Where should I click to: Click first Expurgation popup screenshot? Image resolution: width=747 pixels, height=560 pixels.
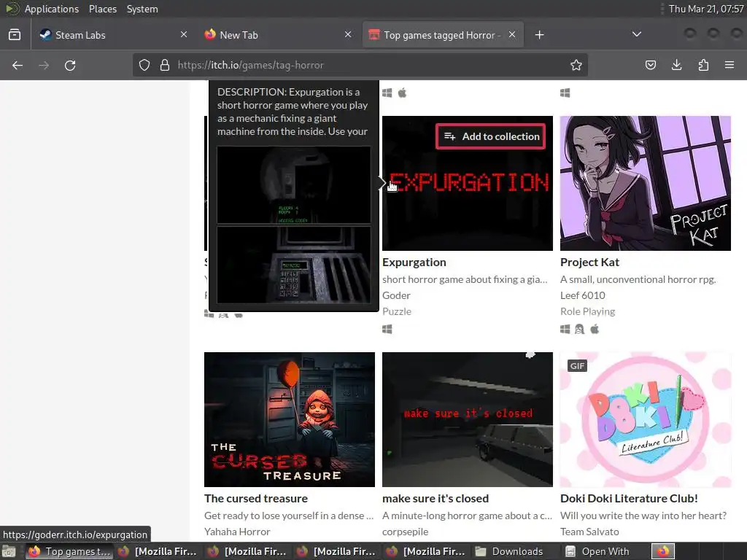coord(294,184)
